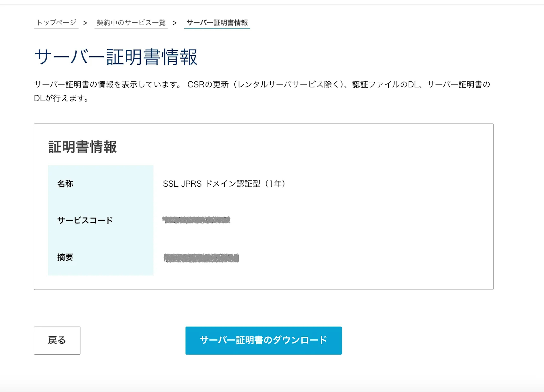Select the サービスコード row label

click(x=85, y=220)
